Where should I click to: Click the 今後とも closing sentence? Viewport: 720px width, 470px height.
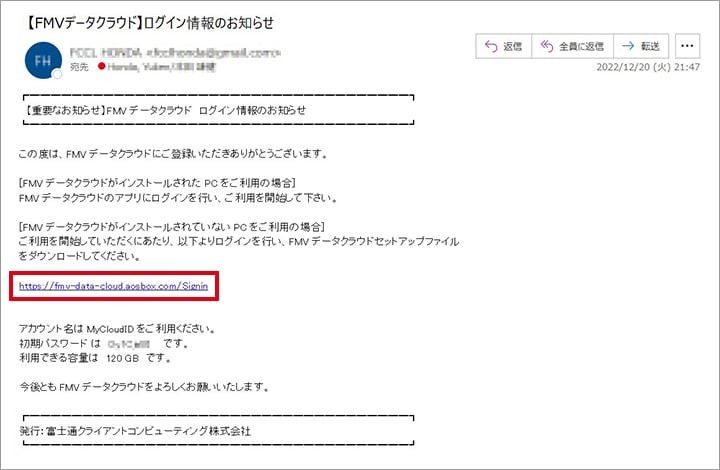coord(144,386)
